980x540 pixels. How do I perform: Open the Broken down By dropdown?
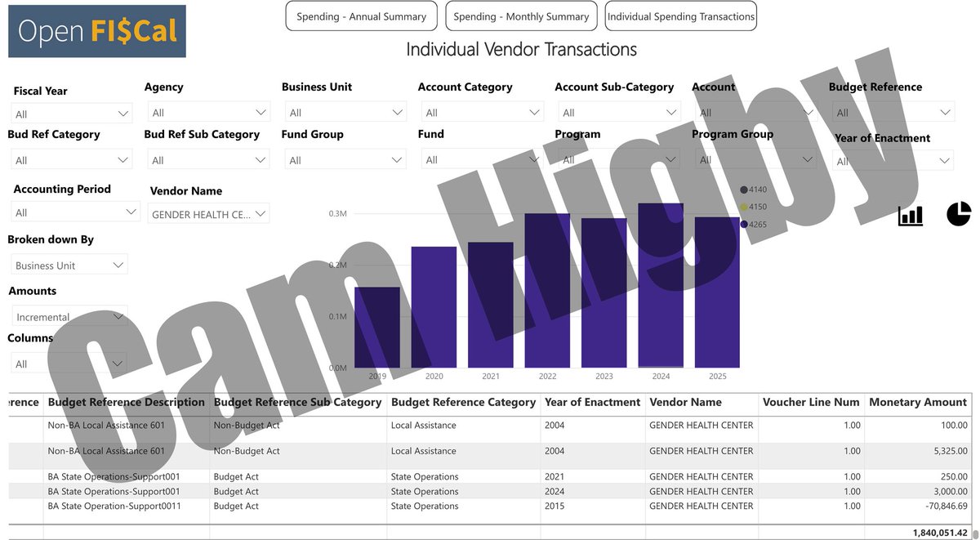(x=70, y=265)
